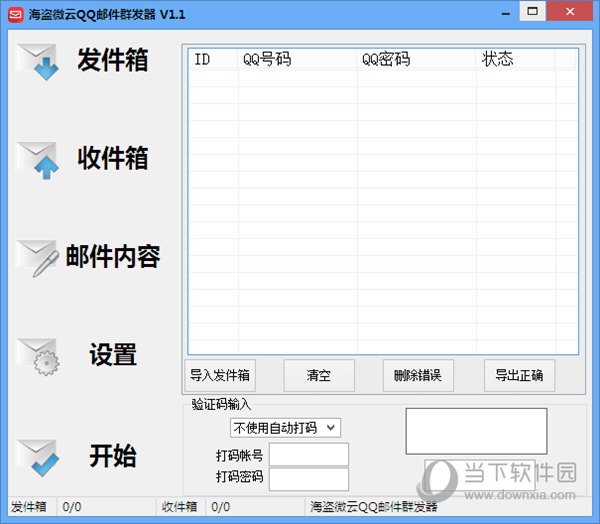This screenshot has width=600, height=524.
Task: Click the 海盗微云QQ邮件群发器 status bar text
Action: [x=373, y=507]
